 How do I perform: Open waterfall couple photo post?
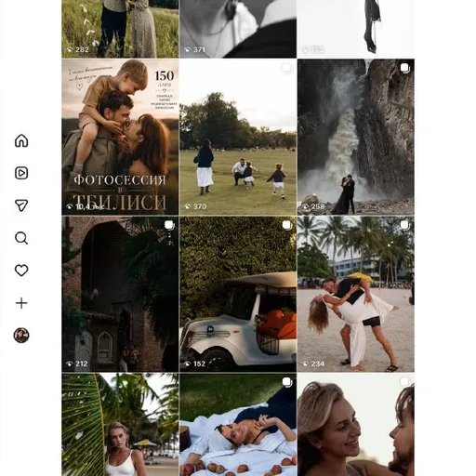356,137
